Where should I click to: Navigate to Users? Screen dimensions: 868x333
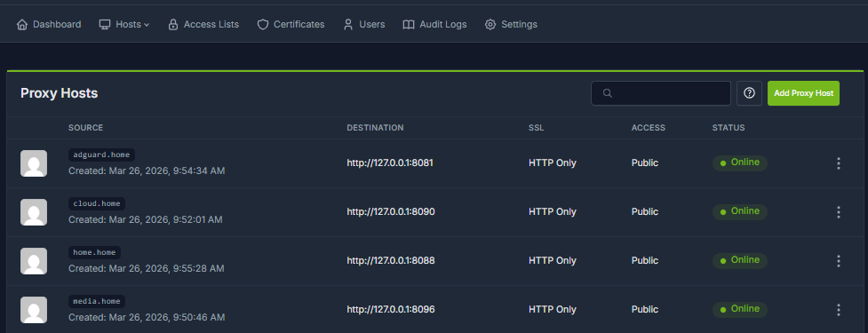(363, 24)
